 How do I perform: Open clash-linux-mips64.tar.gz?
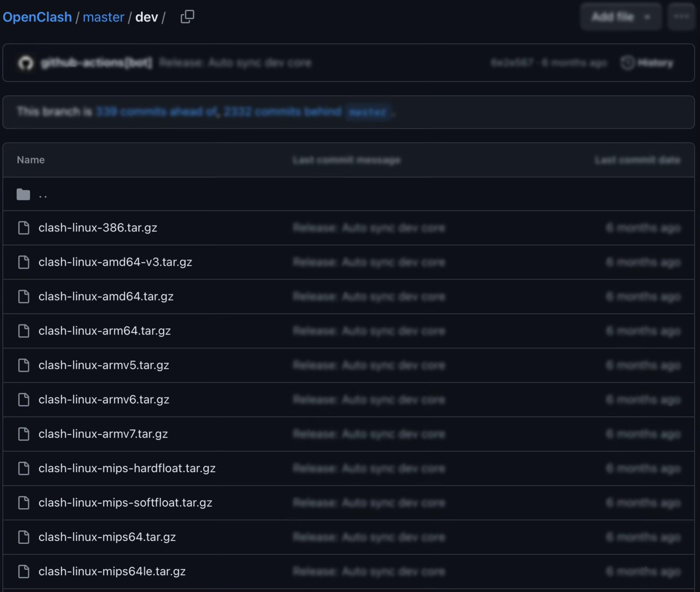click(107, 537)
